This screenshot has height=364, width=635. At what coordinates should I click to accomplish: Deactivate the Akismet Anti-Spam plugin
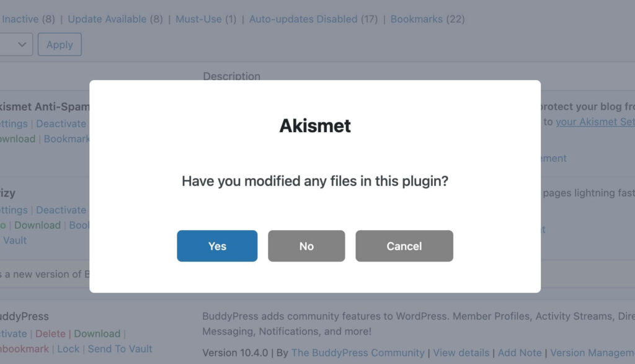tap(61, 123)
